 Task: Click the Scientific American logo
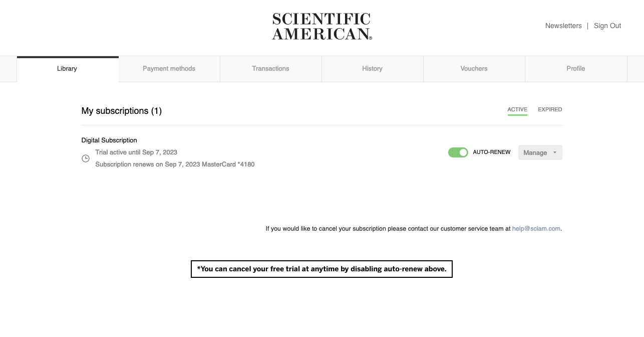point(321,27)
